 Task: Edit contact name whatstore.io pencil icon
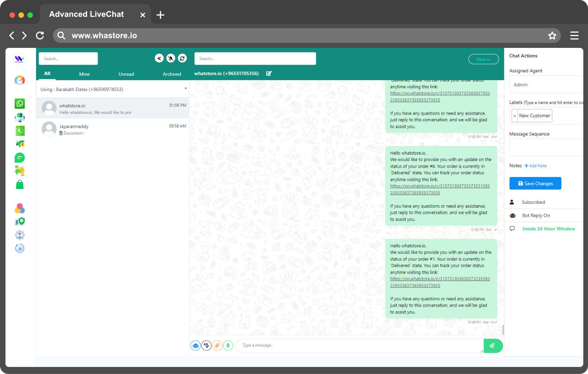[x=269, y=73]
